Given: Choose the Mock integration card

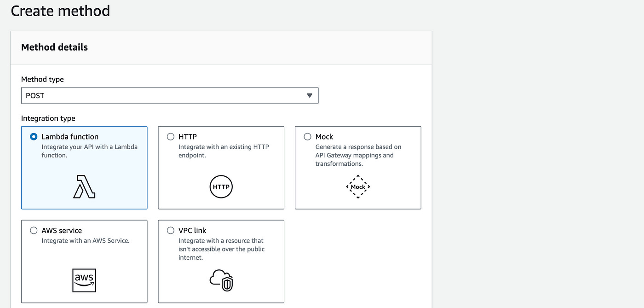Looking at the screenshot, I should point(358,168).
